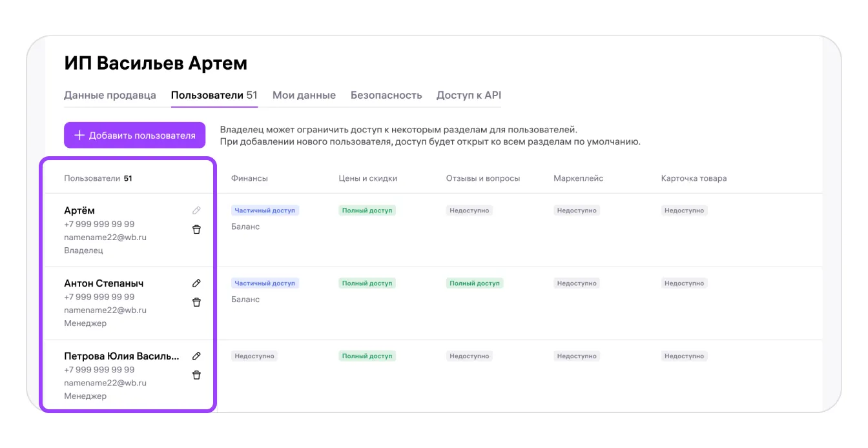
Task: Click Артём's Частичный доступ finance badge
Action: click(265, 210)
